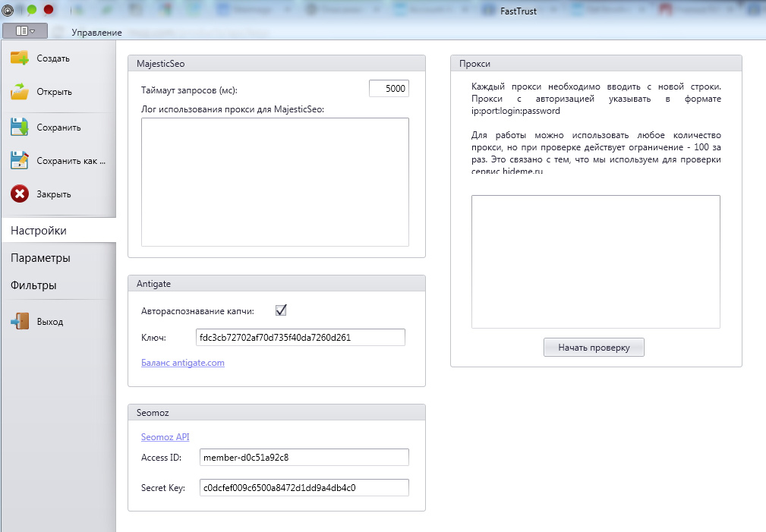The image size is (766, 532).
Task: Click the Сохранить как pencil-disk icon
Action: coord(20,160)
